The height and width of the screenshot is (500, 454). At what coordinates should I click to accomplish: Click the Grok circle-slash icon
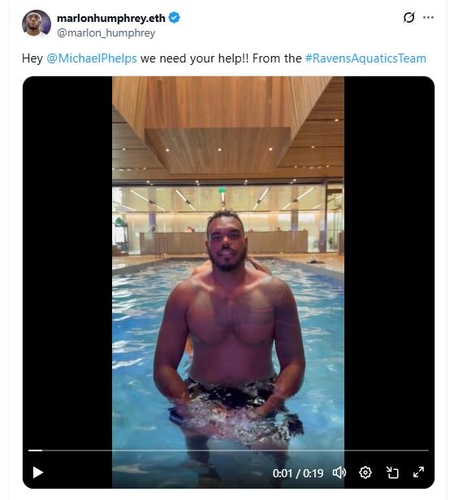409,17
